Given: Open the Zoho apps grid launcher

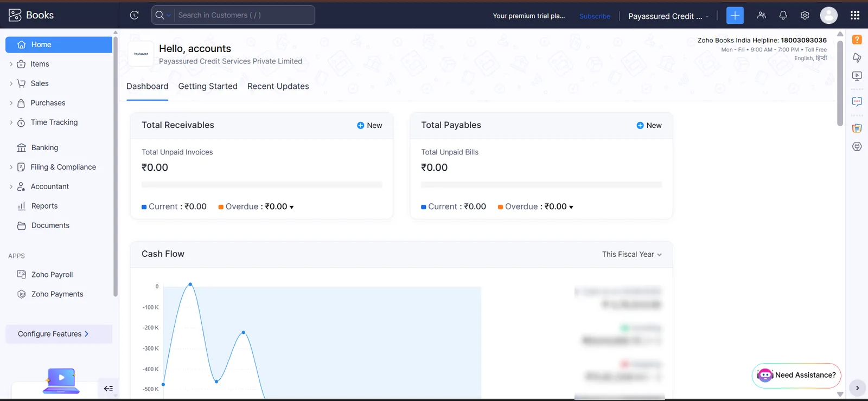Looking at the screenshot, I should [855, 15].
